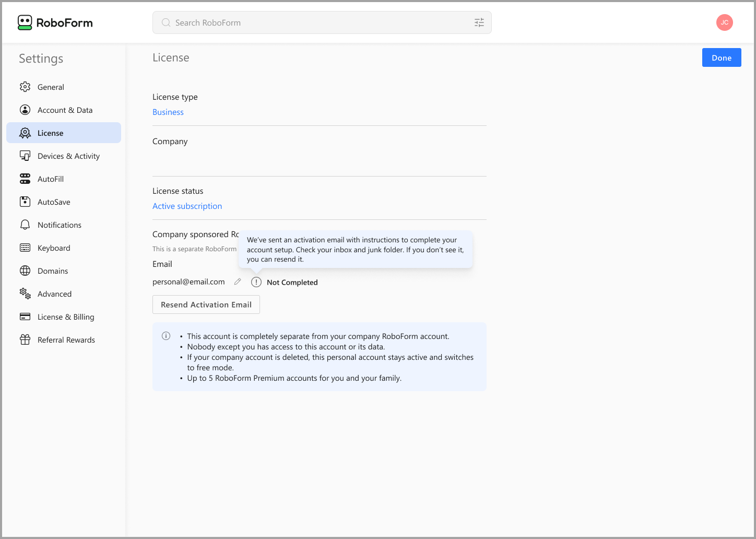This screenshot has width=756, height=539.
Task: Click the General gear icon
Action: [25, 87]
